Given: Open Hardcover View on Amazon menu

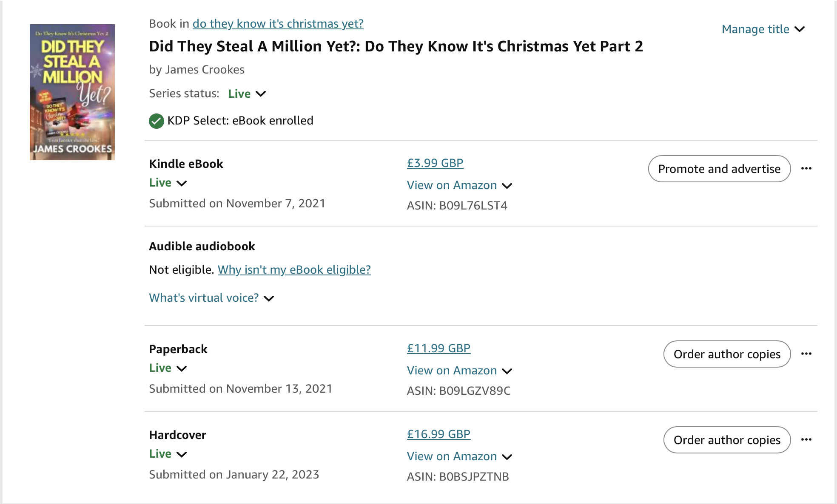Looking at the screenshot, I should point(459,457).
